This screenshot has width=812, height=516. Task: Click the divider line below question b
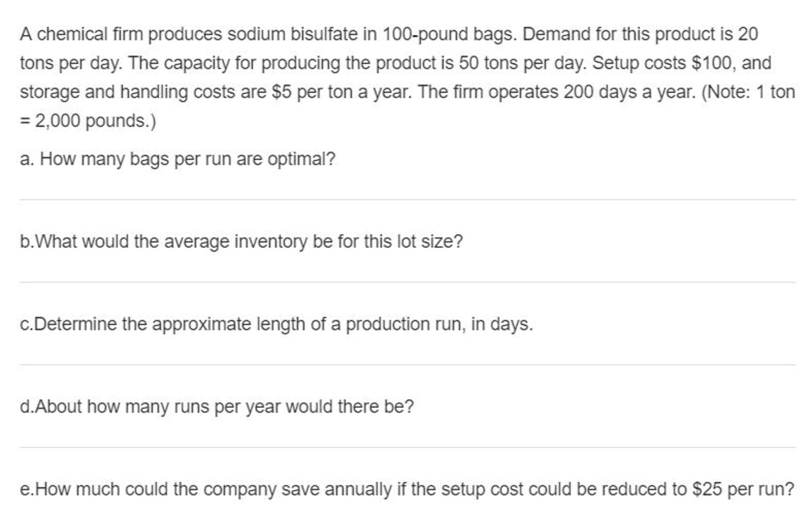coord(408,283)
